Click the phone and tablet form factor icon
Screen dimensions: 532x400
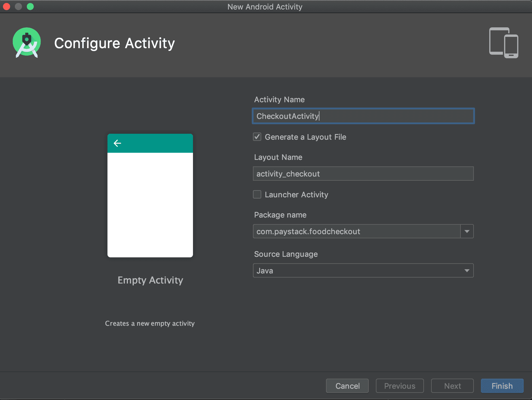pos(503,43)
